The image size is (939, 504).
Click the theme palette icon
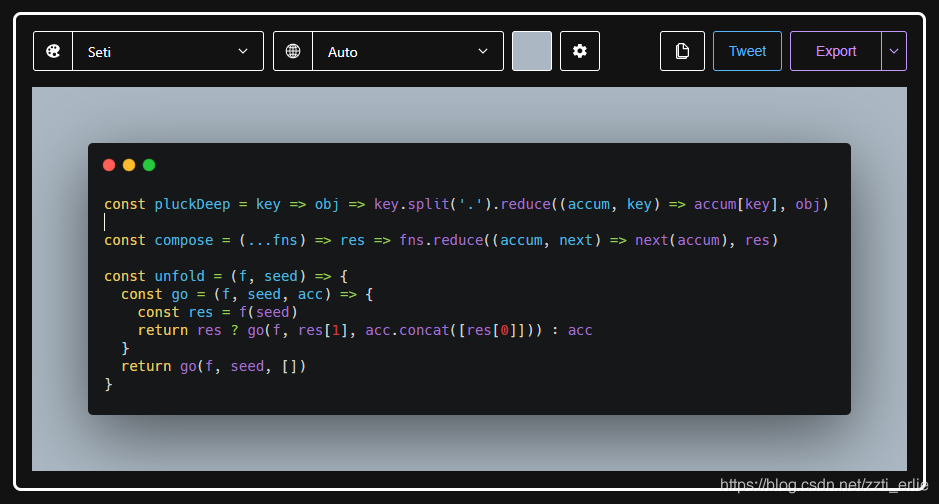pyautogui.click(x=54, y=51)
